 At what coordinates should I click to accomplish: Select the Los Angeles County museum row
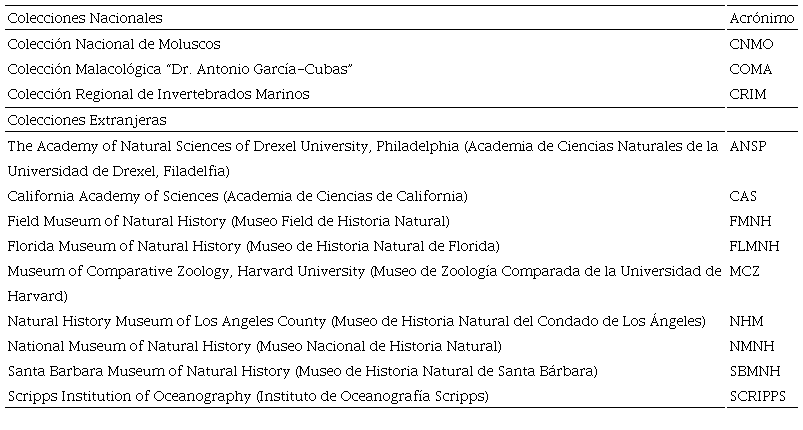[356, 322]
